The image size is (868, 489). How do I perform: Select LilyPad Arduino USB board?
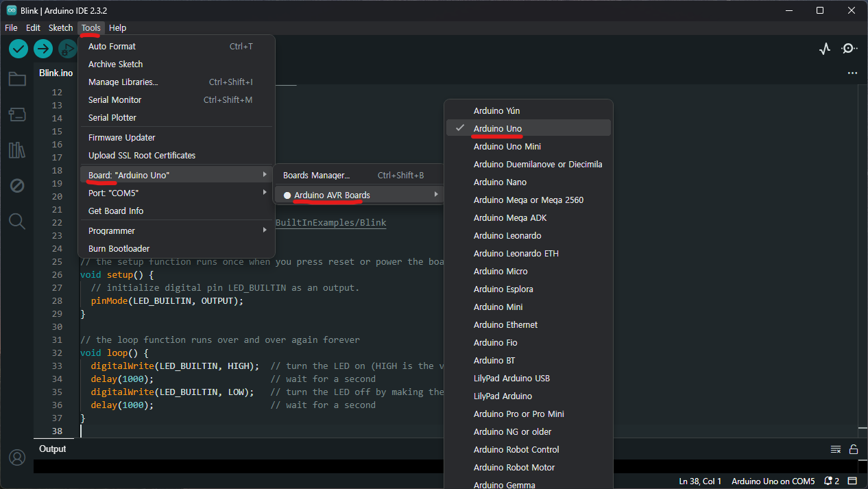coord(529,378)
